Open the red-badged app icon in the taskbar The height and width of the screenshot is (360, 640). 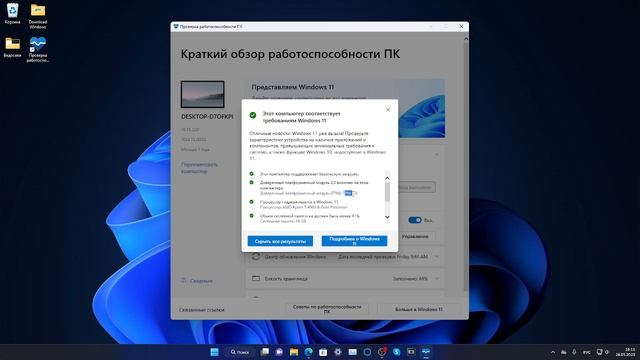(x=382, y=352)
